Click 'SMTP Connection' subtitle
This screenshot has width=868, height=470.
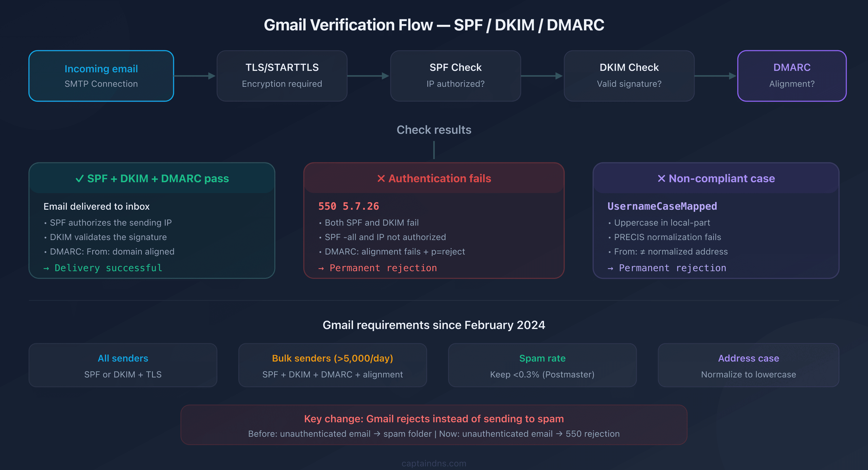101,84
